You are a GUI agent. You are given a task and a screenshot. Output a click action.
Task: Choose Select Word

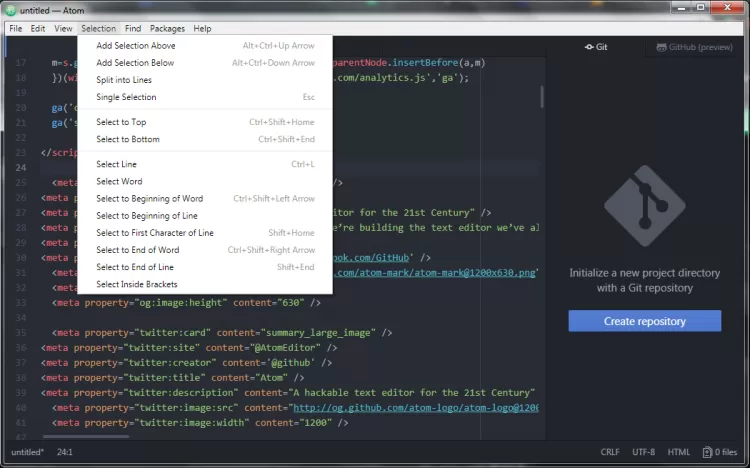point(205,181)
